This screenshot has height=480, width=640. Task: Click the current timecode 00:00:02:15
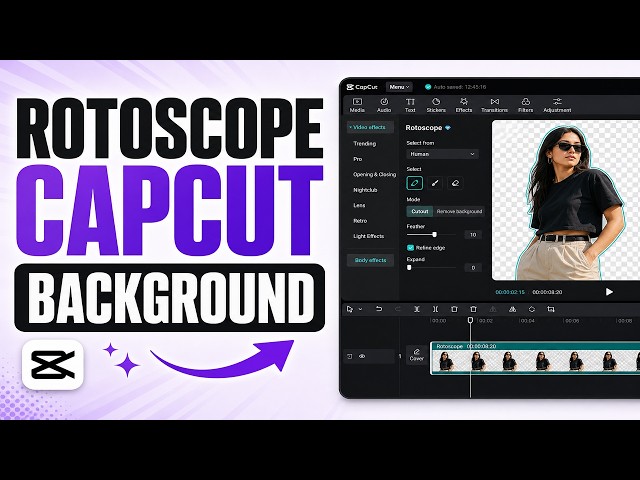pos(510,292)
